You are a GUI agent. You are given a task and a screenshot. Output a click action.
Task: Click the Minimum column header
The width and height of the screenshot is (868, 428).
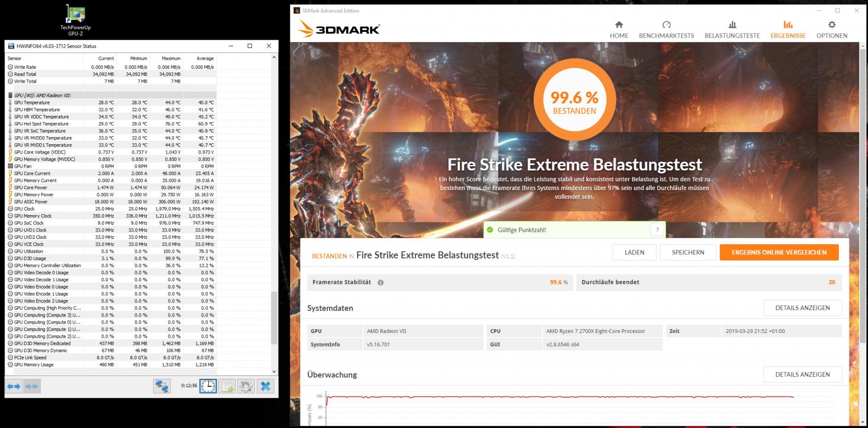click(x=134, y=58)
